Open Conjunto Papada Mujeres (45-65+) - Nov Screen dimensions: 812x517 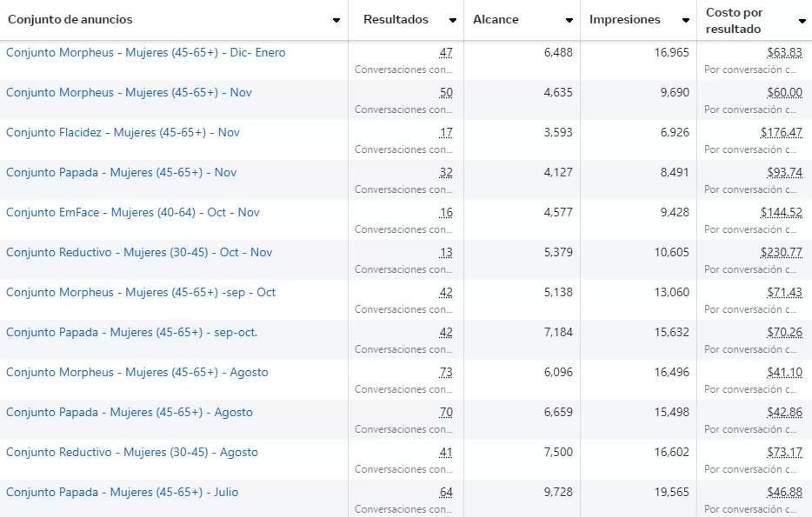tap(121, 173)
